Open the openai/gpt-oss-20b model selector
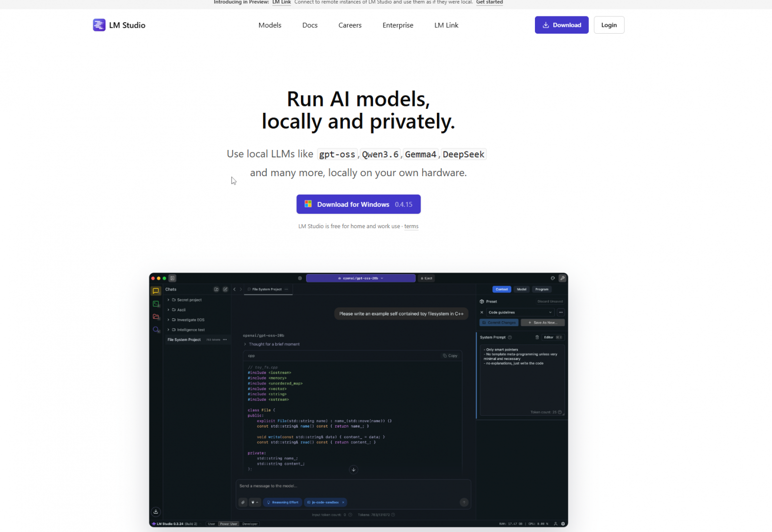Screen dimensions: 772x532 coord(361,278)
